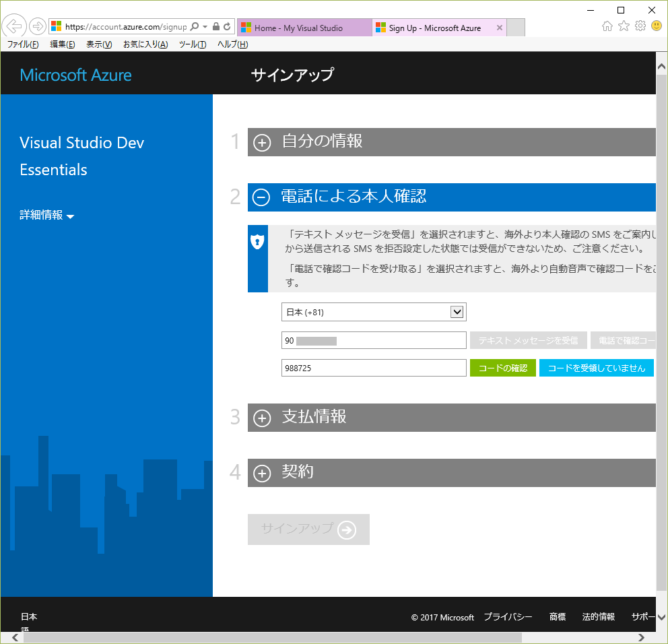This screenshot has height=644, width=668.
Task: Expand the 詳細情報 dropdown
Action: (47, 215)
